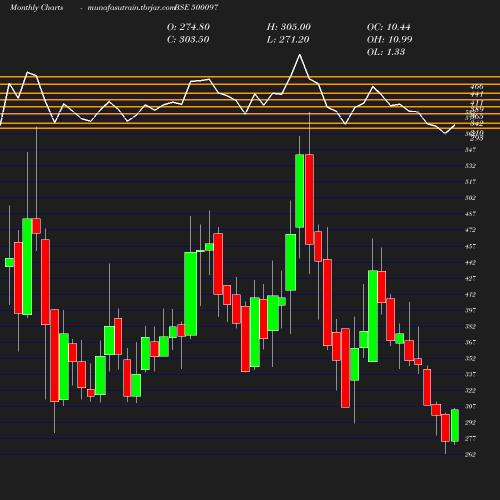Screen dimensions: 500x500
Task: Click the "OC: 10.44" reading
Action: pos(389,27)
